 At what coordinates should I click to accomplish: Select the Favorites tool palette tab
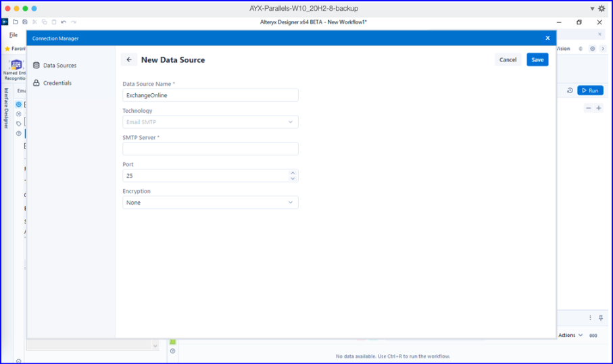point(15,49)
